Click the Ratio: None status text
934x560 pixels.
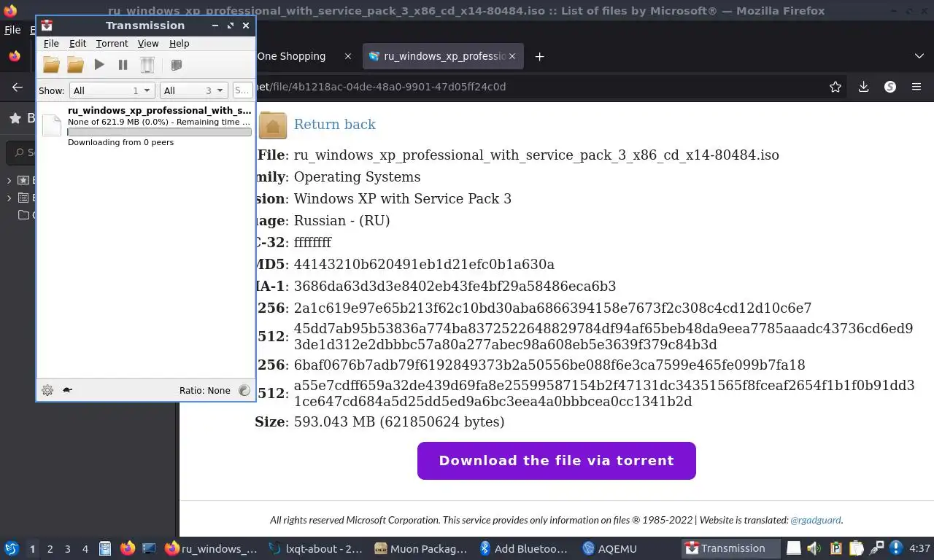(x=205, y=390)
